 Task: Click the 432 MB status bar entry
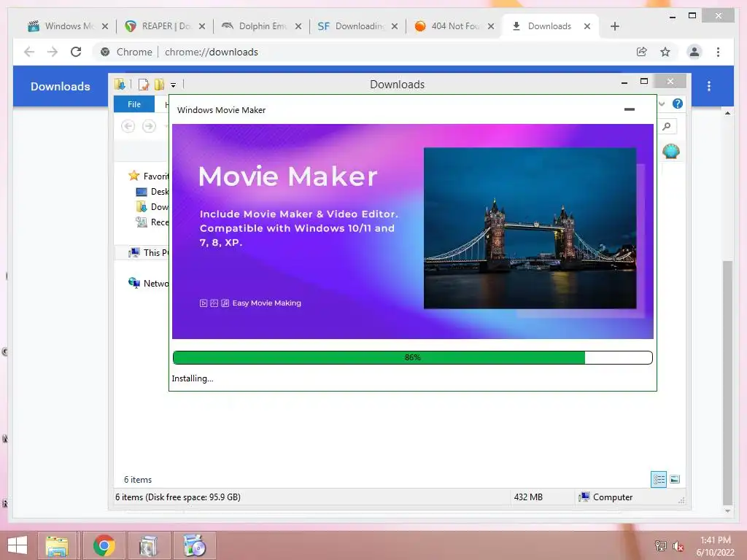[x=528, y=497]
